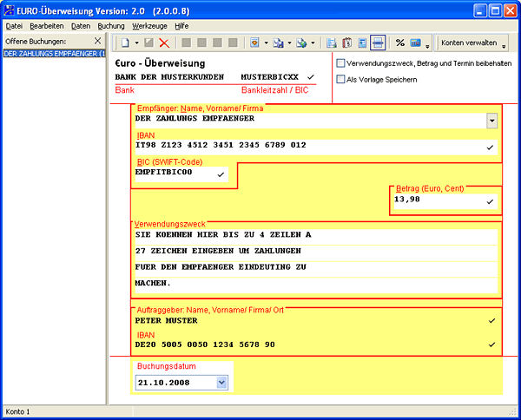Screen dimensions: 521x420
Task: Click the fourth gray square after the red X
Action: [x=234, y=43]
